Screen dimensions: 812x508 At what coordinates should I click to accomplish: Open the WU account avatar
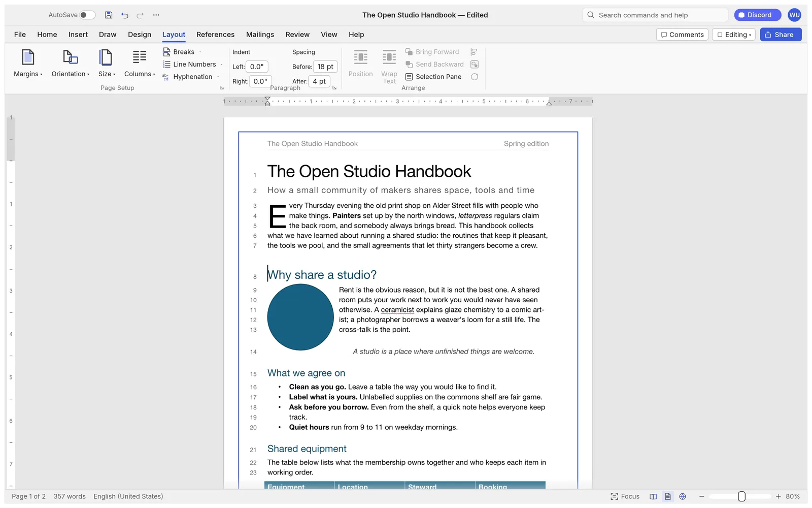tap(794, 15)
